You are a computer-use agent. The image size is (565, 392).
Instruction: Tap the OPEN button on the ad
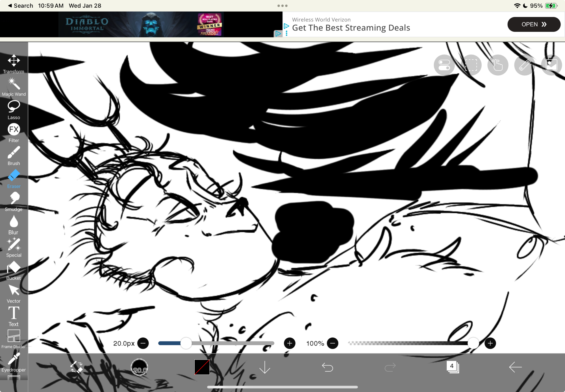coord(534,24)
